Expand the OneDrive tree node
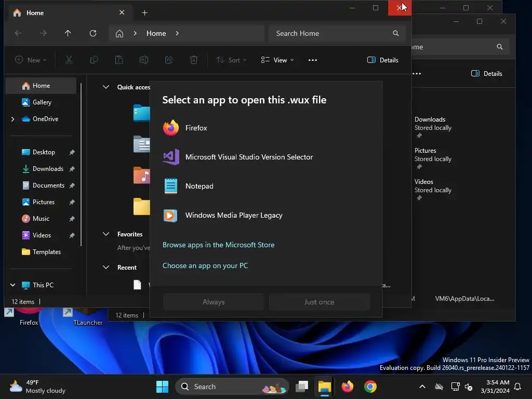532x399 pixels. click(12, 119)
